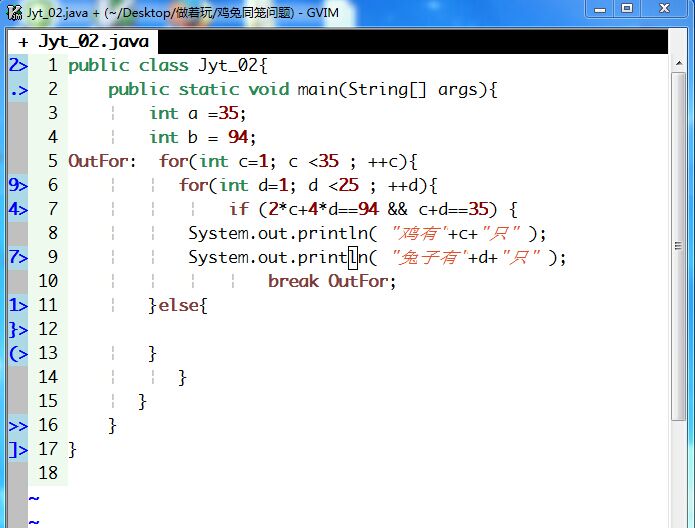This screenshot has height=528, width=695.
Task: Click the value '35' on line 3
Action: click(229, 113)
